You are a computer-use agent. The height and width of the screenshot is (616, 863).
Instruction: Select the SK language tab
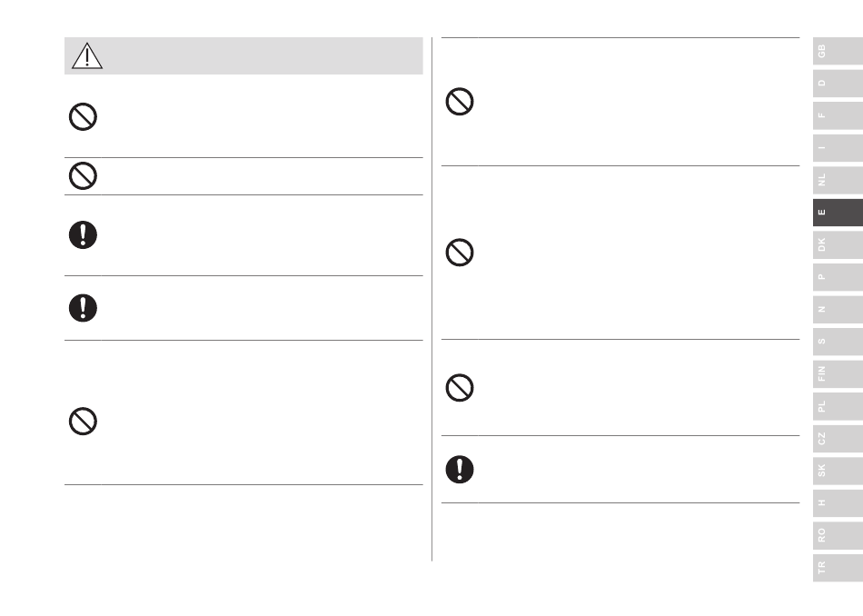pyautogui.click(x=838, y=471)
